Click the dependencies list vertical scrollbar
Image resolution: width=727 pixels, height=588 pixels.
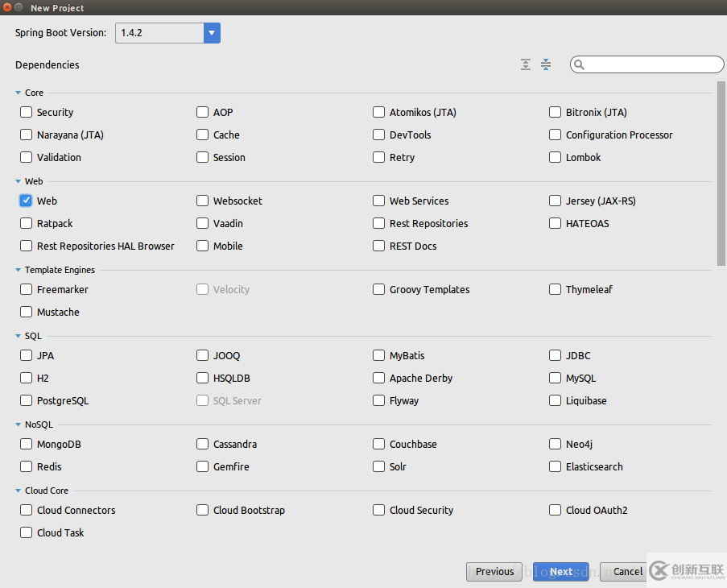tap(721, 173)
